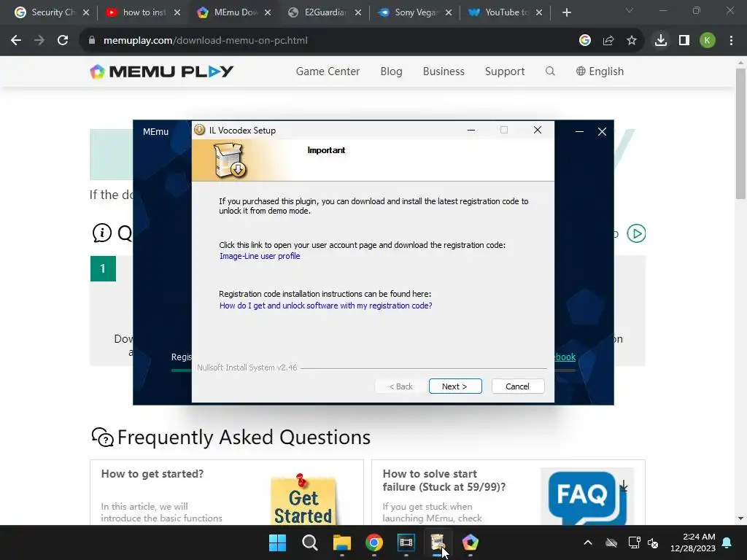The image size is (747, 560).
Task: Open Game Center menu
Action: pos(328,71)
